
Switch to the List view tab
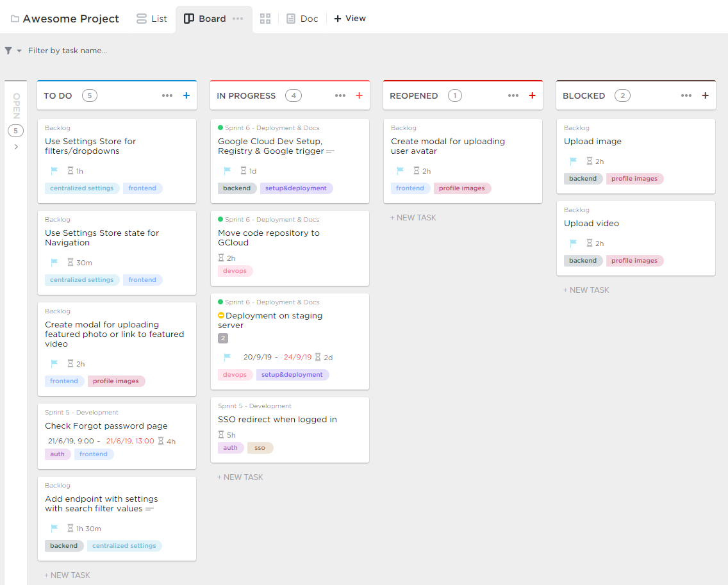(x=152, y=19)
